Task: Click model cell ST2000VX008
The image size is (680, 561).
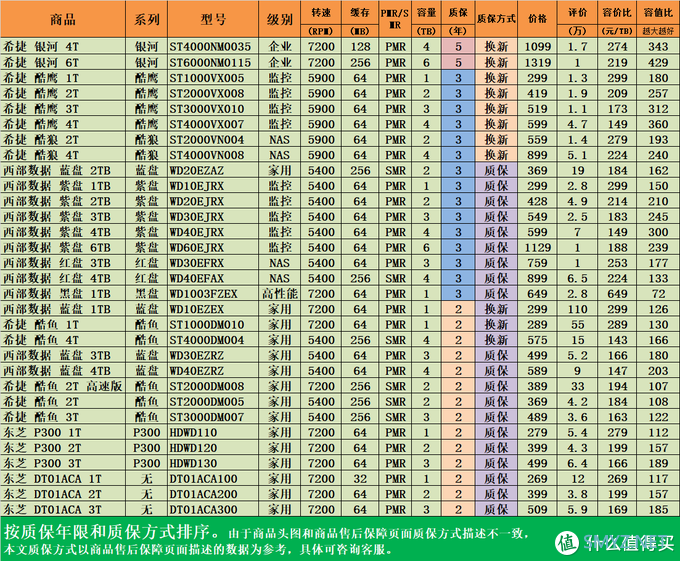Action: 207,93
